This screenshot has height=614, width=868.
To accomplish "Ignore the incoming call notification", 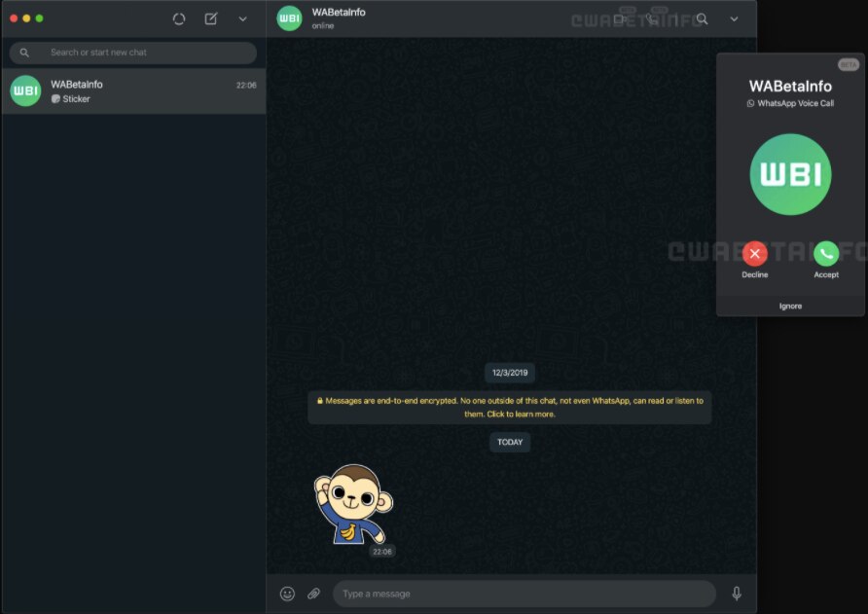I will point(790,306).
